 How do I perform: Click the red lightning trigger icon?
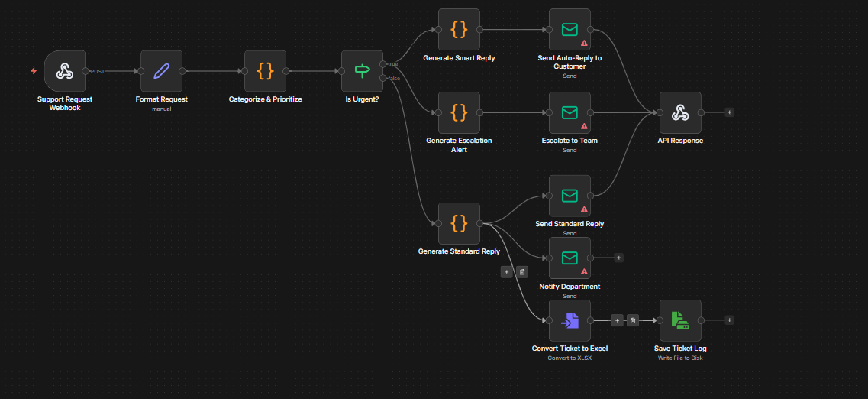[x=34, y=71]
